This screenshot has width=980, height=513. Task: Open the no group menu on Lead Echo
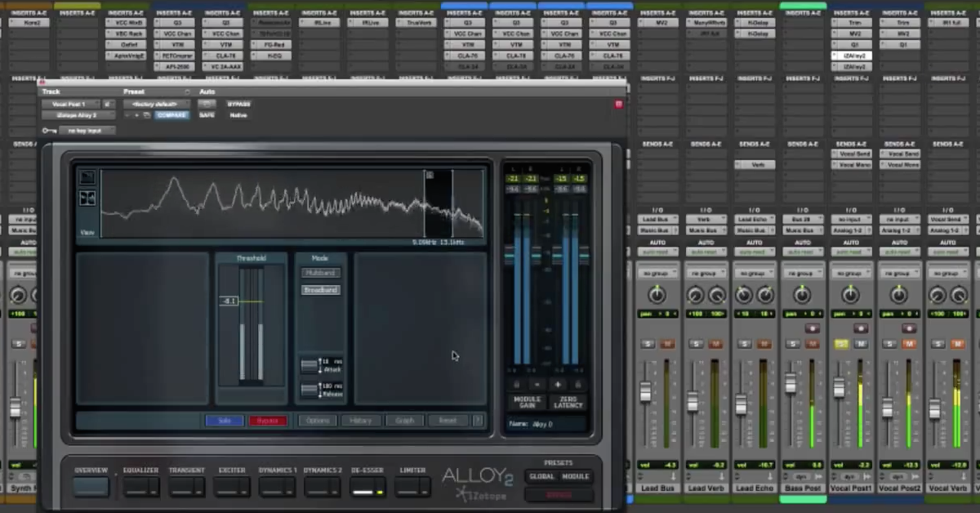[x=755, y=273]
